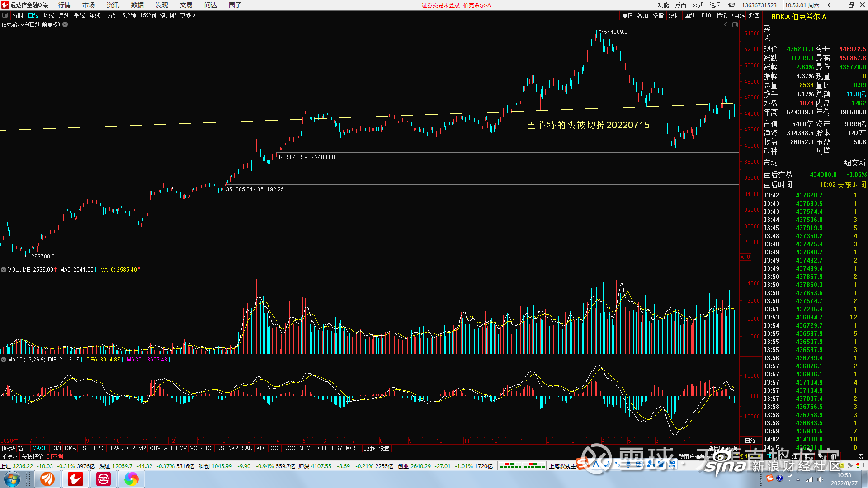Click the +自选 add to watchlist button
The height and width of the screenshot is (488, 868).
(x=738, y=15)
